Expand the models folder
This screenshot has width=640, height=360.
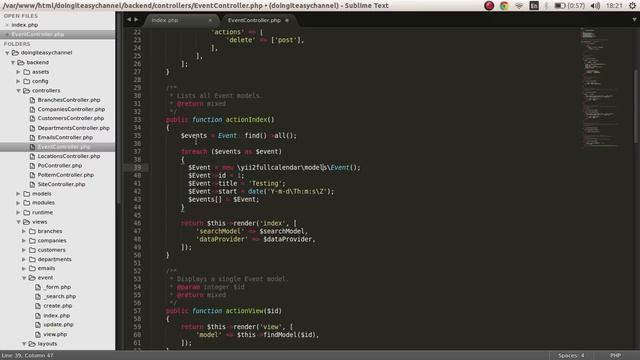click(x=18, y=193)
